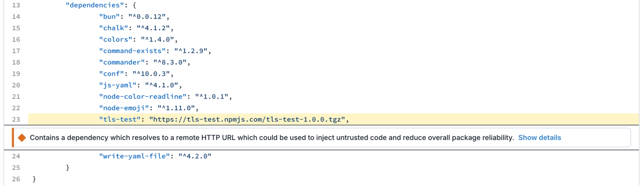Viewport: 644px width, 185px height.
Task: Click the warning message text about remote HTTP URL
Action: pyautogui.click(x=272, y=138)
